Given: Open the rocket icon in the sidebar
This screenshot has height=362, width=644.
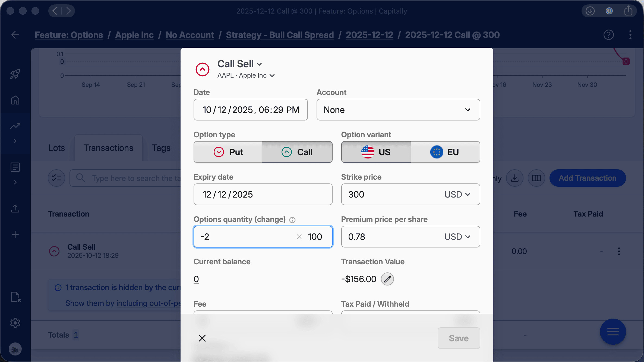Looking at the screenshot, I should [15, 74].
